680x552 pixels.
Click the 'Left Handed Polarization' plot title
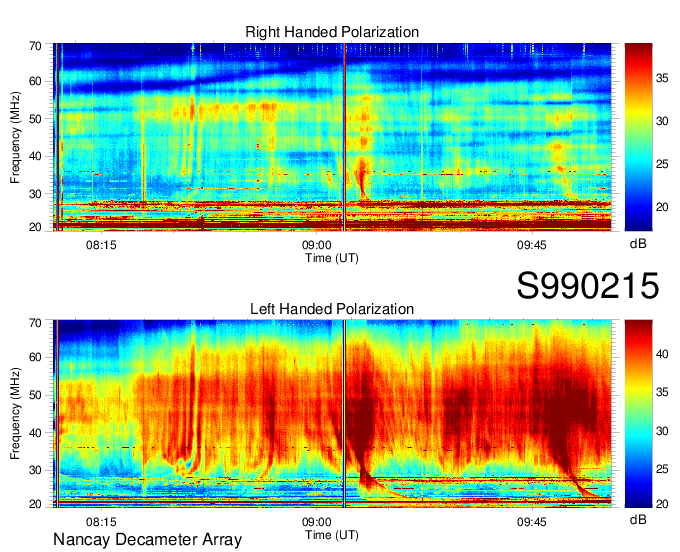pyautogui.click(x=332, y=309)
